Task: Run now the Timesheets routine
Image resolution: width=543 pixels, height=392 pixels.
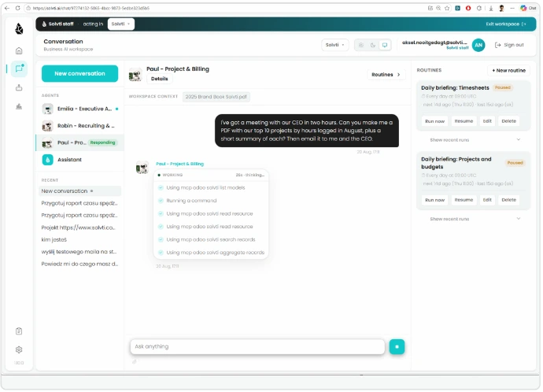Action: tap(434, 121)
